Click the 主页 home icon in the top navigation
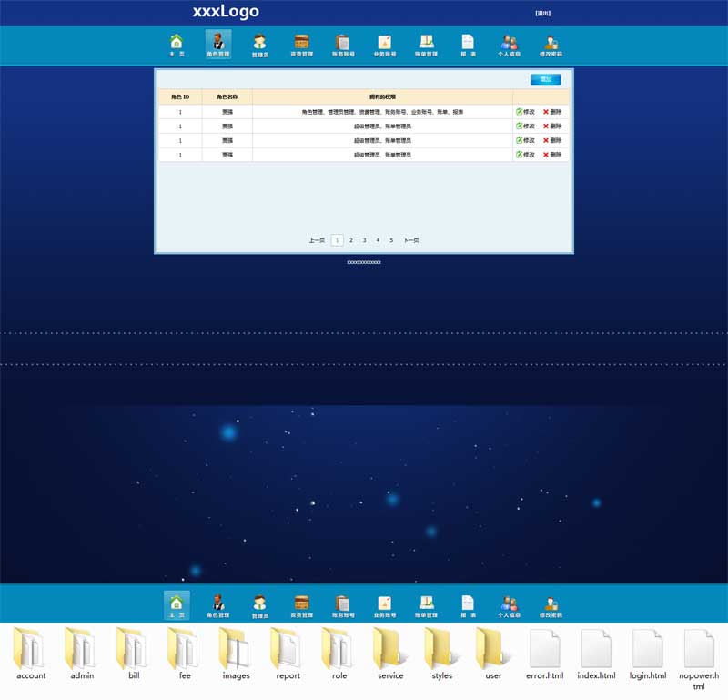This screenshot has height=700, width=728. tap(177, 45)
